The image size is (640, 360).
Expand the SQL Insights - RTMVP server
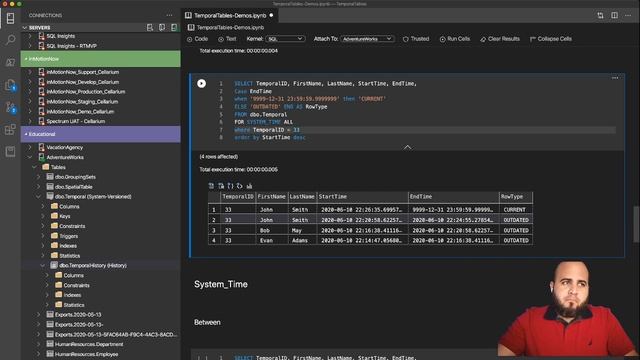coord(30,46)
